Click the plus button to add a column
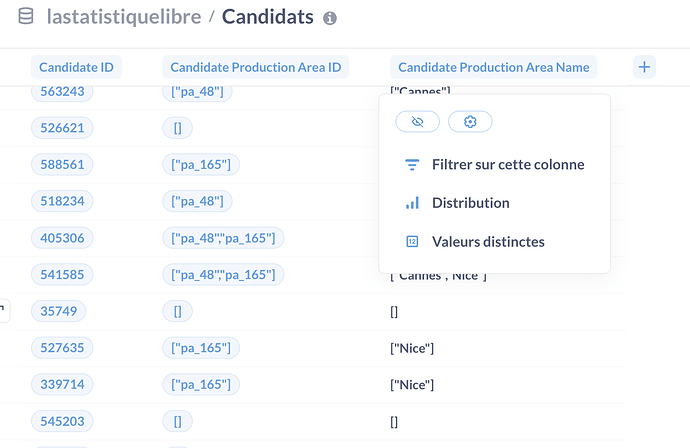The height and width of the screenshot is (448, 690). coord(644,67)
